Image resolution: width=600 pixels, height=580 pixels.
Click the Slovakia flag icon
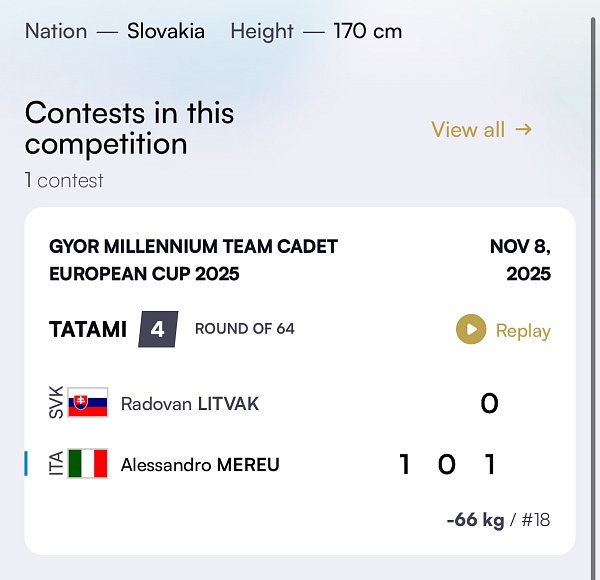87,403
